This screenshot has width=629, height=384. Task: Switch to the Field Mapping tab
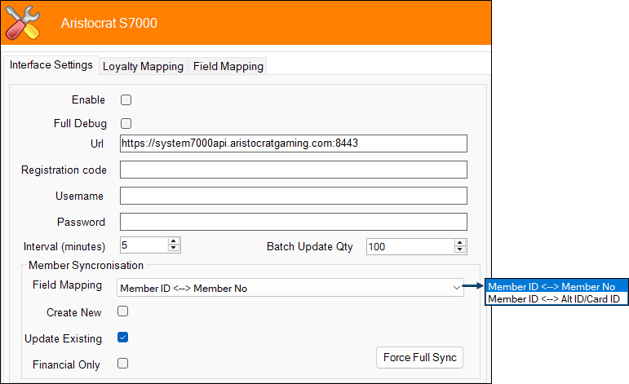pos(228,66)
